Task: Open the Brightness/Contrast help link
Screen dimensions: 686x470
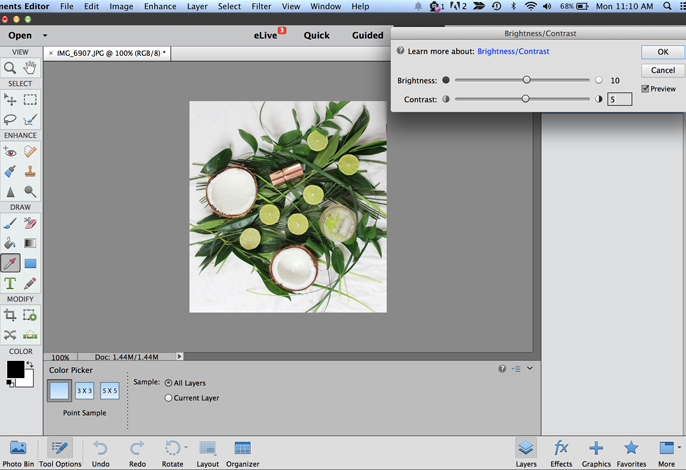Action: 512,51
